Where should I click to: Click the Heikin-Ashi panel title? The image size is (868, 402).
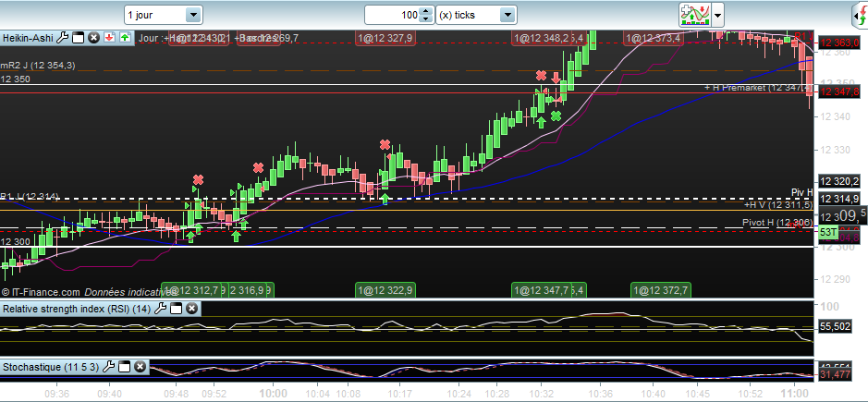(x=29, y=38)
